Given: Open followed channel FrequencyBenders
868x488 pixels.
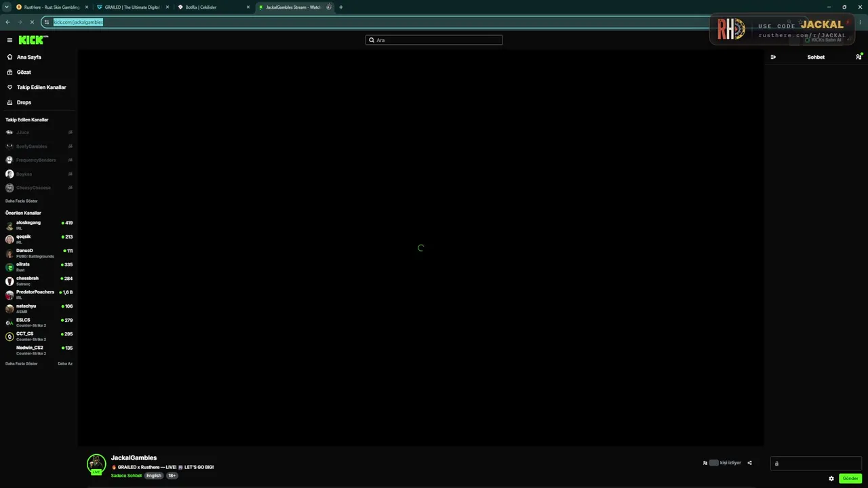Looking at the screenshot, I should point(39,160).
